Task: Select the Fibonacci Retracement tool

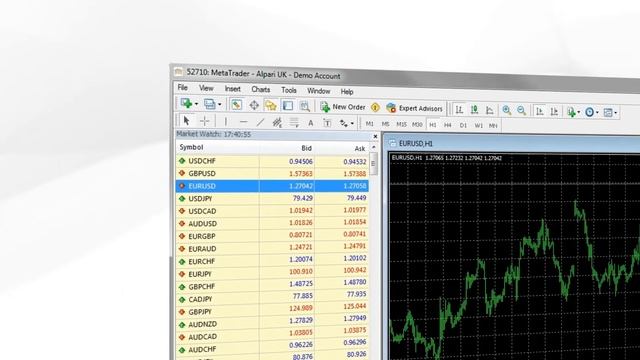Action: (x=294, y=122)
